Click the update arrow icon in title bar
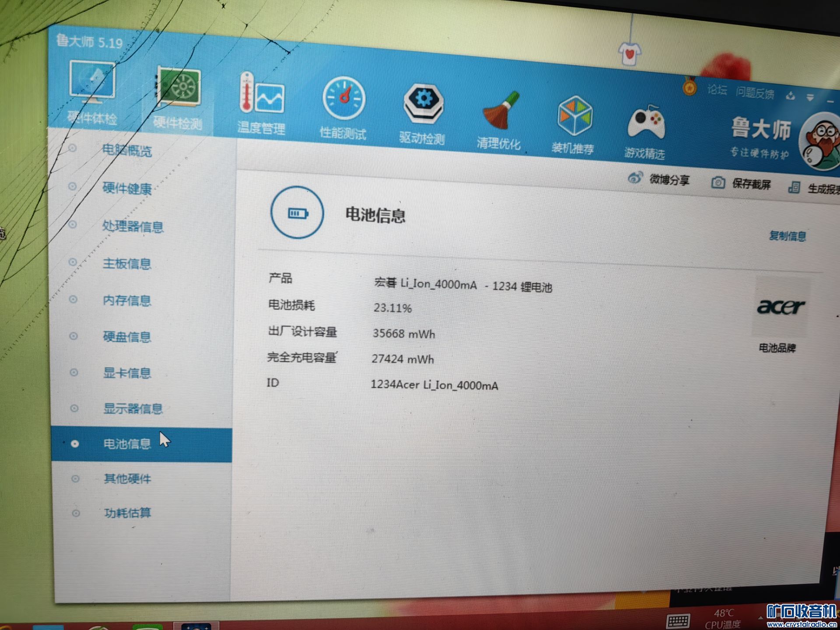 (x=791, y=96)
